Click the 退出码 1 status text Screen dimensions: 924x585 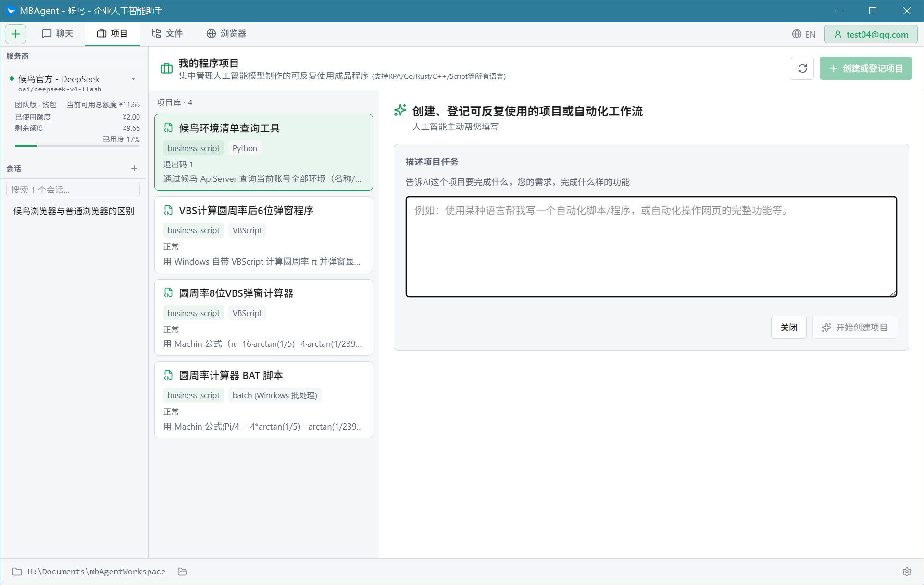tap(178, 165)
